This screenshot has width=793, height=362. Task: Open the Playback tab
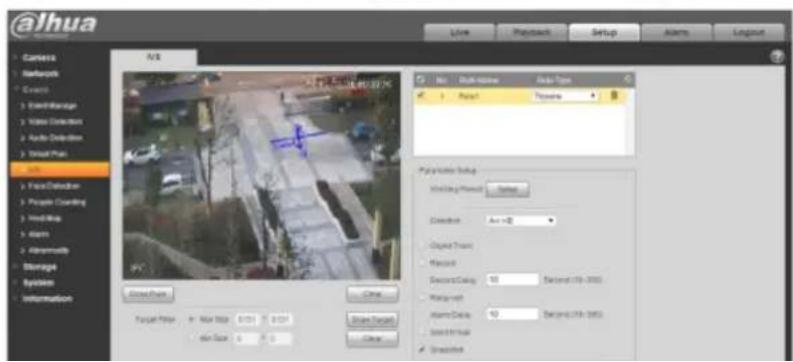(x=532, y=32)
